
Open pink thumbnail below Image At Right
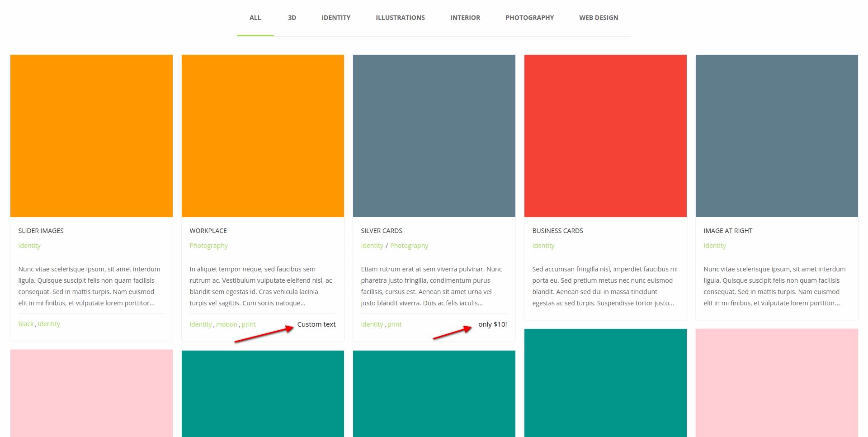click(777, 383)
